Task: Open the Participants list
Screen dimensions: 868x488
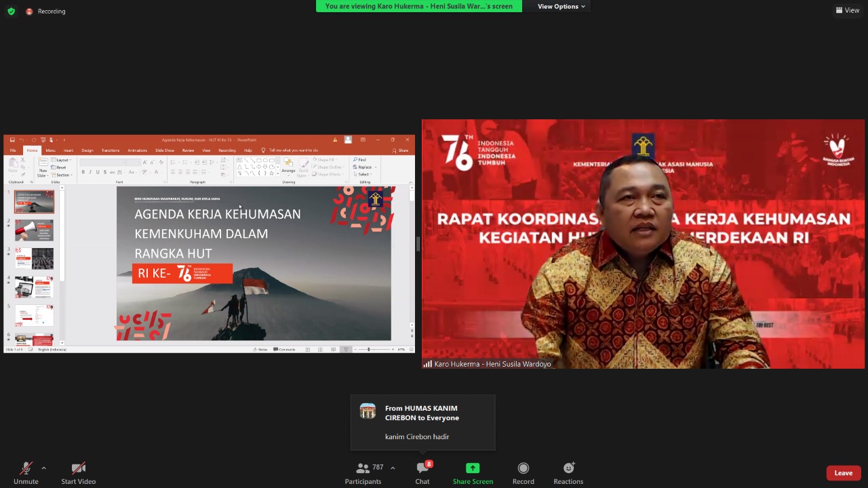Action: 363,472
